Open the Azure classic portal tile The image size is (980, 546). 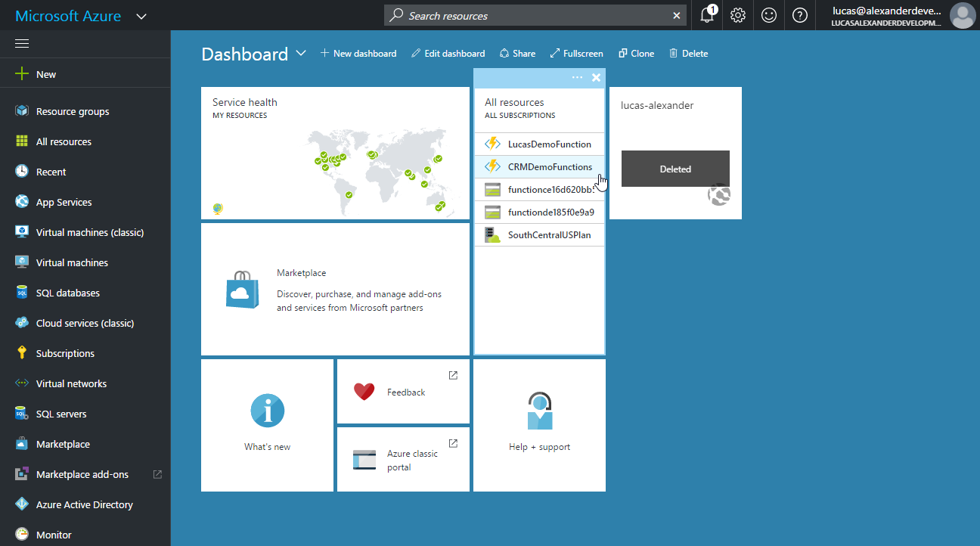tap(403, 459)
